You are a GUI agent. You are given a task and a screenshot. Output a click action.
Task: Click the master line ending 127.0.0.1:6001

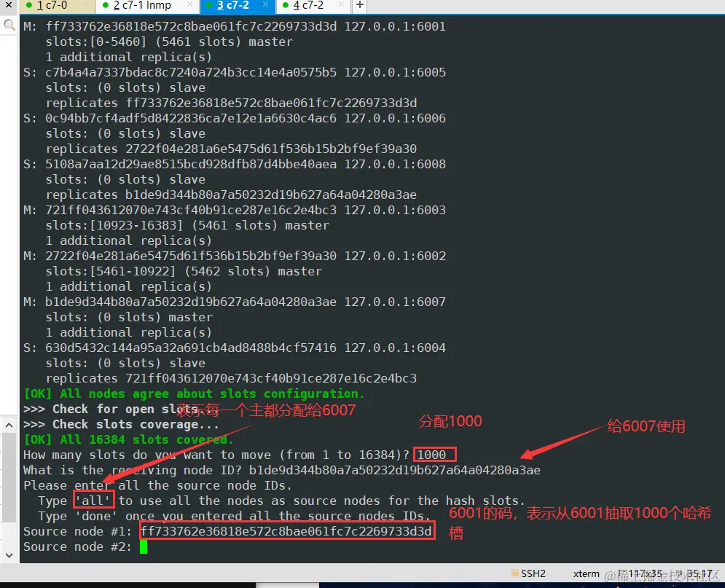[x=235, y=26]
